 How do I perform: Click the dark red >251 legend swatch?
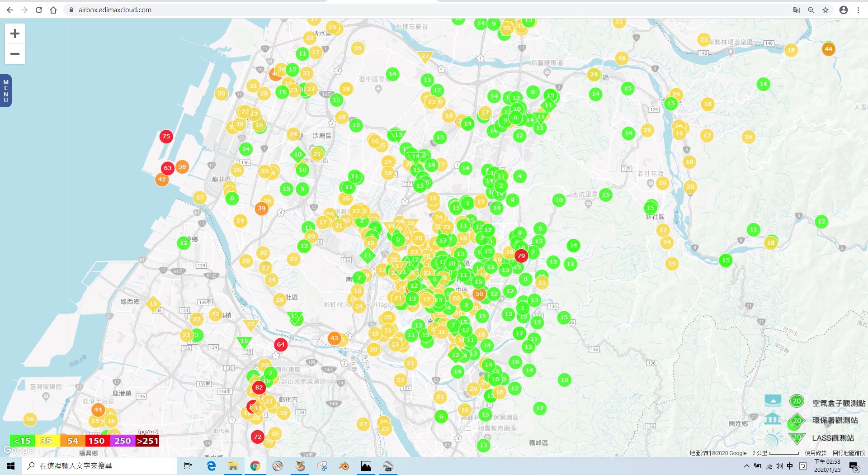coord(147,441)
